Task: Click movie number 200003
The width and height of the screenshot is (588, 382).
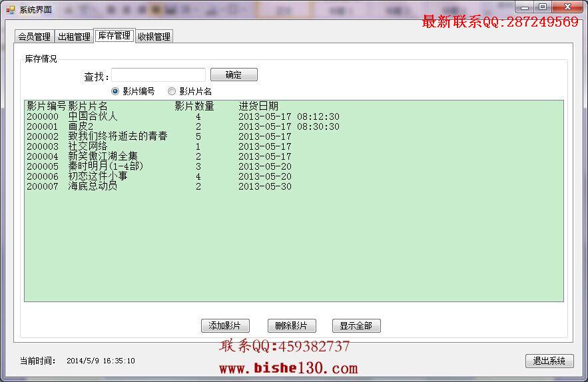Action: (x=43, y=146)
